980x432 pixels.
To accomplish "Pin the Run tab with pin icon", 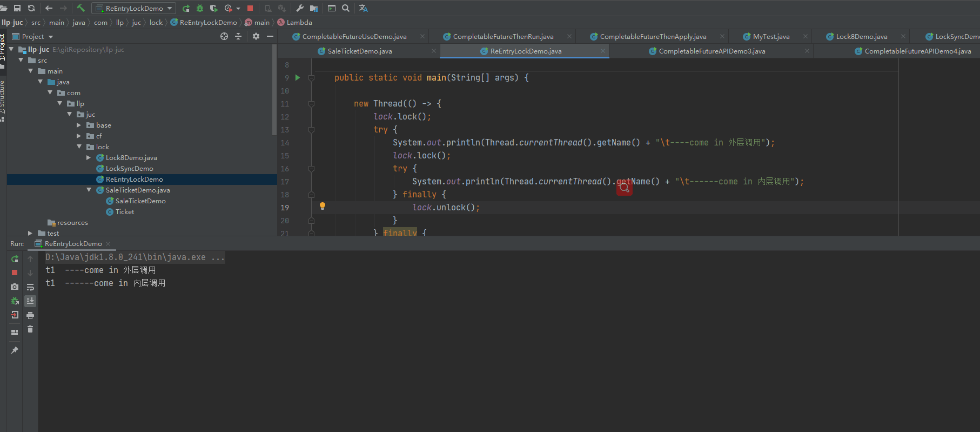I will click(x=15, y=350).
